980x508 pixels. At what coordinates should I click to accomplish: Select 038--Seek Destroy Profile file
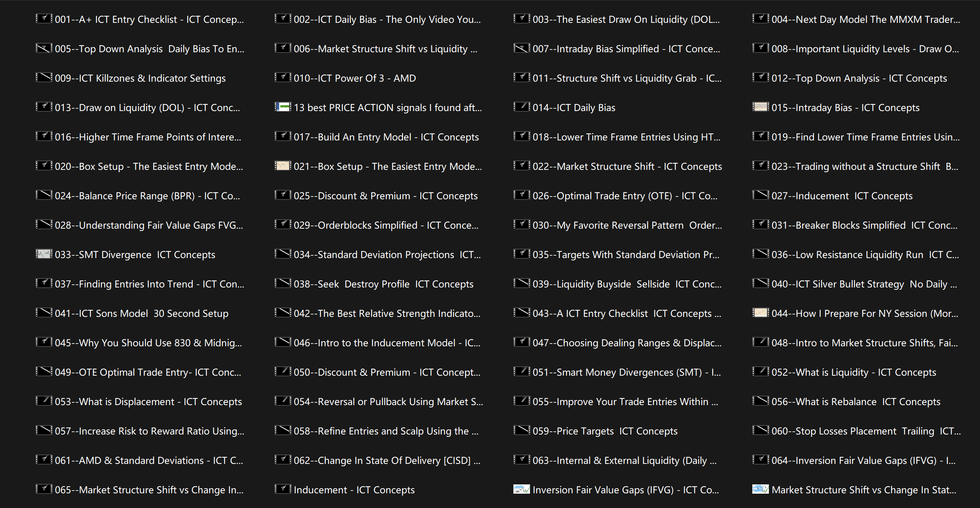[x=383, y=284]
